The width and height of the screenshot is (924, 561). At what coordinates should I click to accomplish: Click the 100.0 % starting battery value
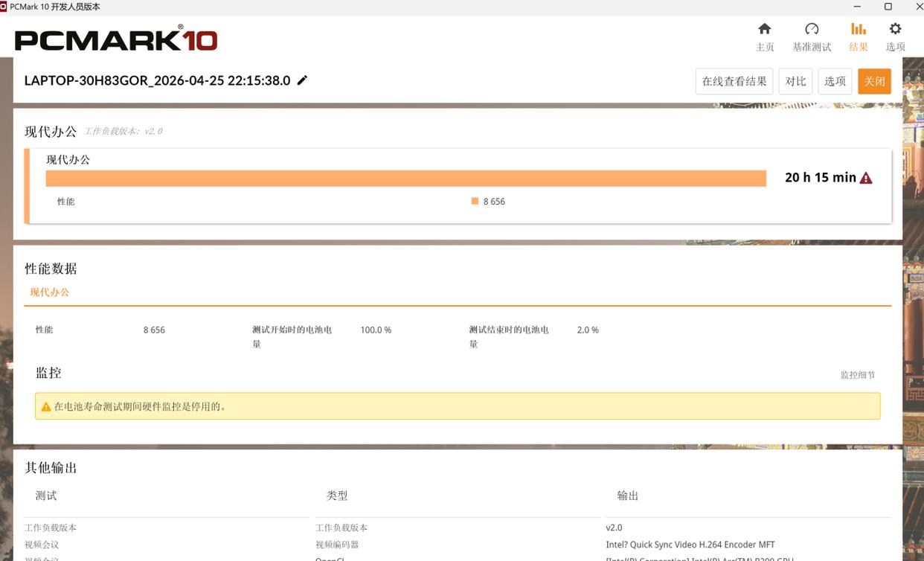376,330
